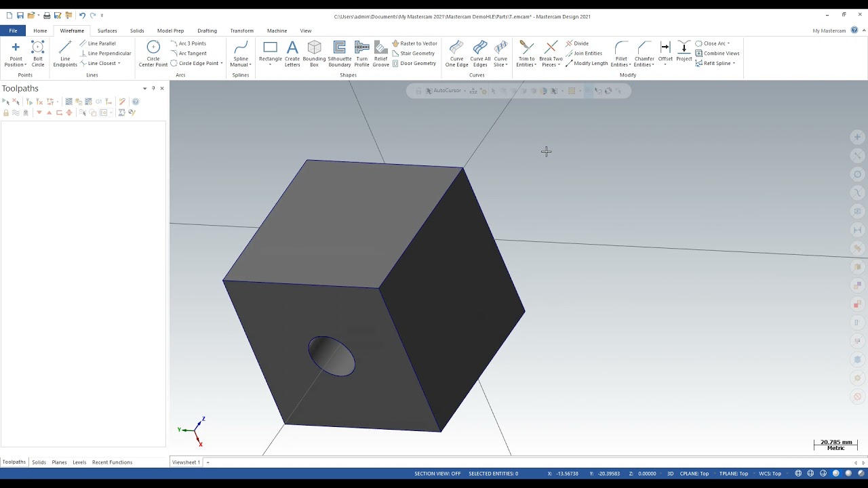The width and height of the screenshot is (868, 488).
Task: Click WCS: Top in status bar
Action: pyautogui.click(x=770, y=474)
